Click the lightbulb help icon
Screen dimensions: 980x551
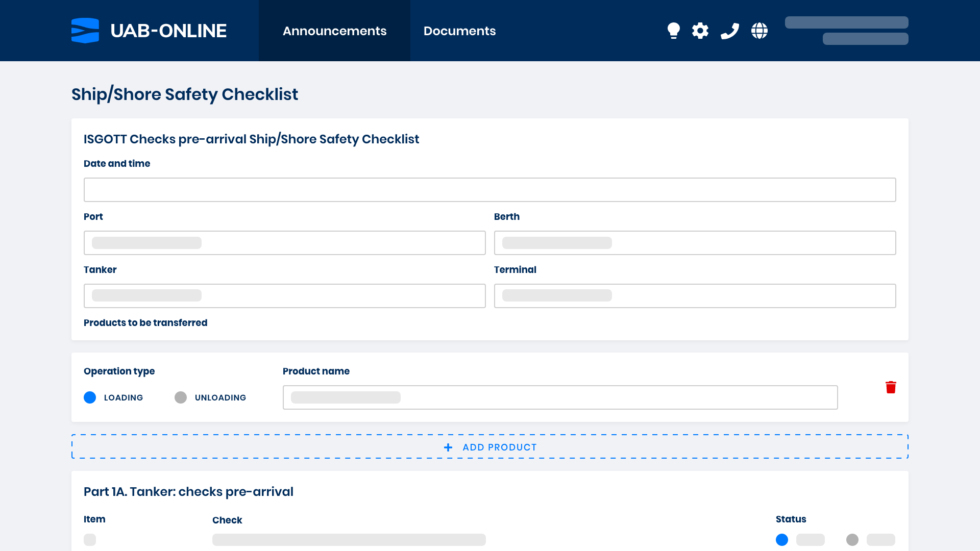674,31
